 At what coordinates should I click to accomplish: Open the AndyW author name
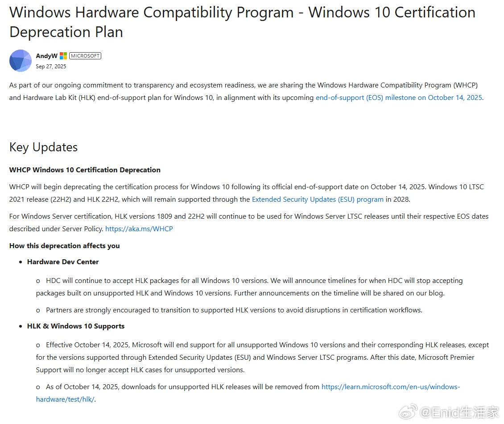pos(46,56)
